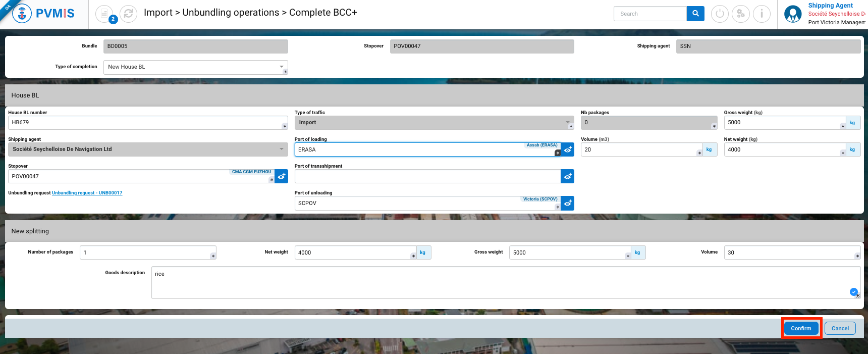Click eye-plus icon next to Stopover field
The image size is (868, 354).
(281, 176)
